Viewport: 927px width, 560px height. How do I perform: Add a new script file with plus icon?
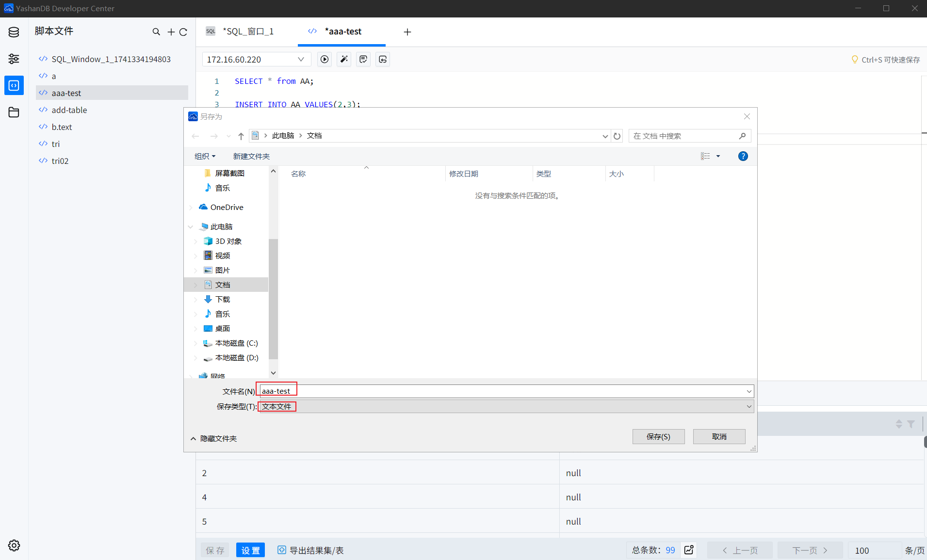click(x=171, y=32)
